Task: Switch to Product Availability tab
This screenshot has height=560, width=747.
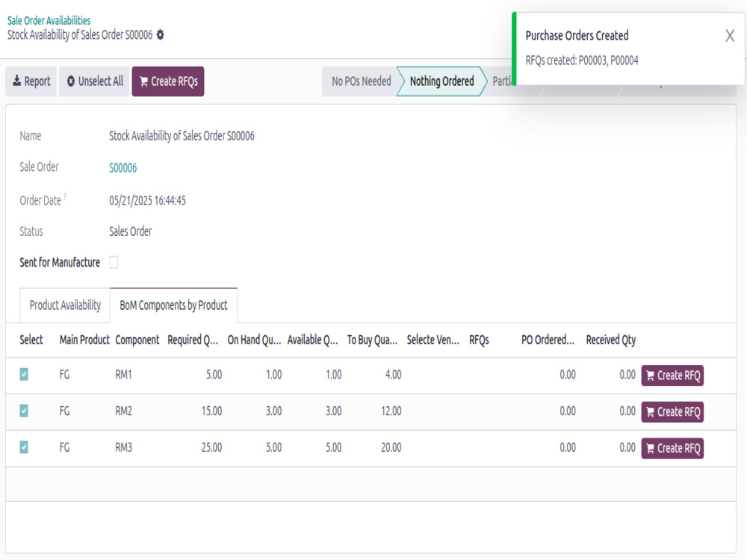Action: 65,305
